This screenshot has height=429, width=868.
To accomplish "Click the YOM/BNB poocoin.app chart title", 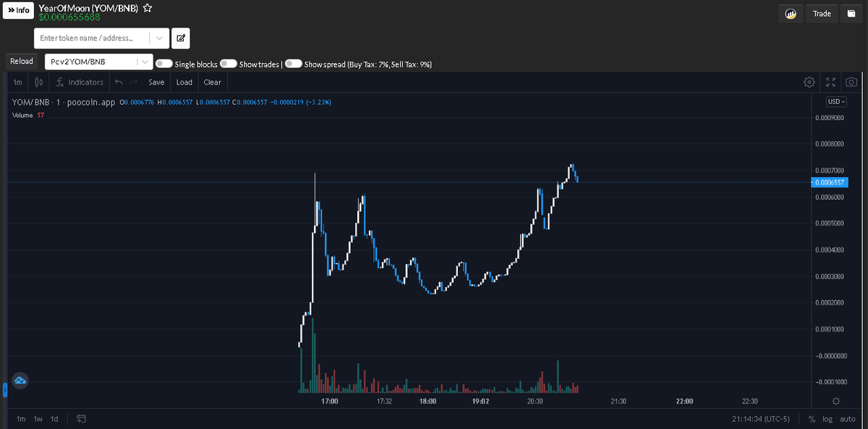I will (64, 102).
